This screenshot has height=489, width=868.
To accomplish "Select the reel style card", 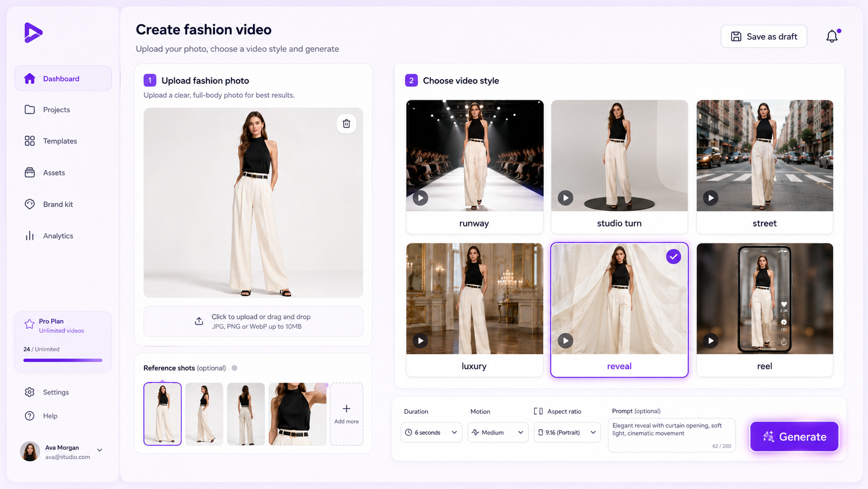I will tap(765, 310).
